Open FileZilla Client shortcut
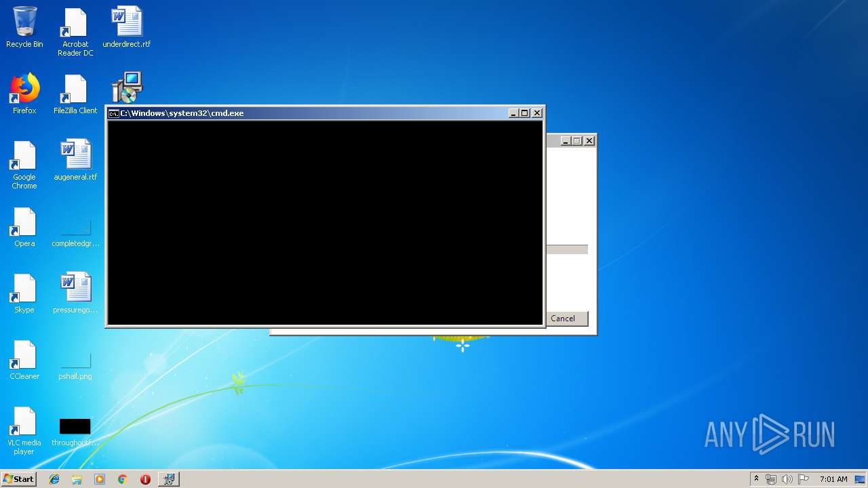868x488 pixels. [x=75, y=94]
